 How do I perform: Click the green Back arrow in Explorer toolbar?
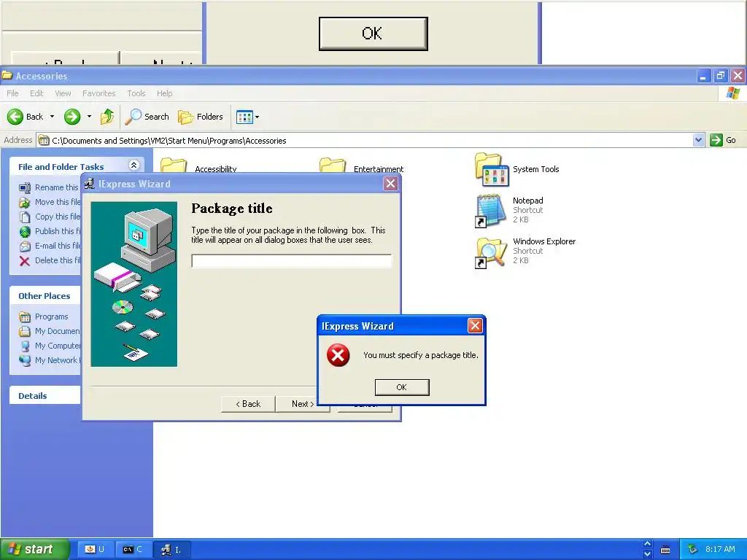pos(15,117)
